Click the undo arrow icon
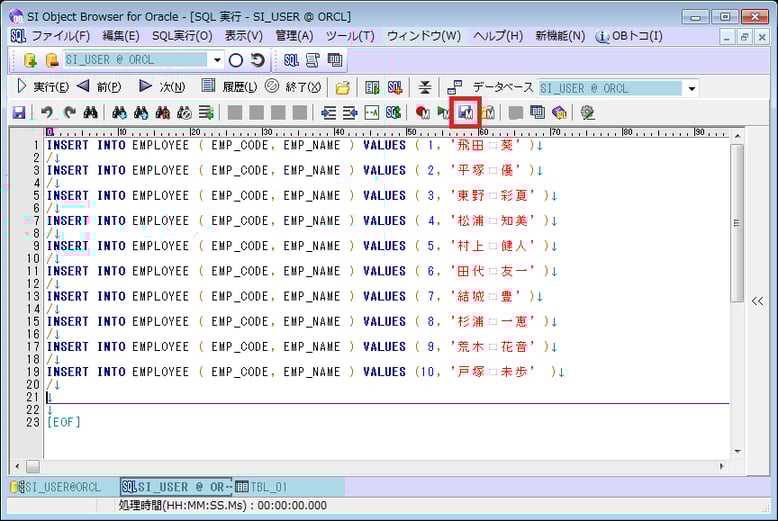This screenshot has width=778, height=521. (47, 113)
